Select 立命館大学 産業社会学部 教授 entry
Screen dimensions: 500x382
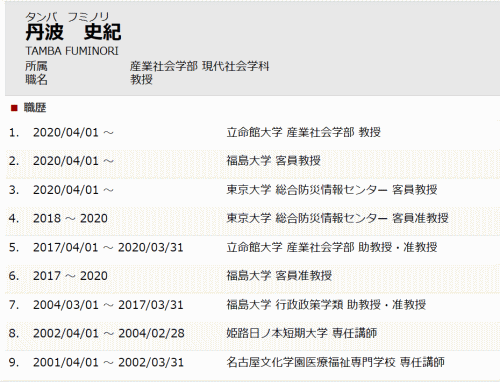point(304,132)
